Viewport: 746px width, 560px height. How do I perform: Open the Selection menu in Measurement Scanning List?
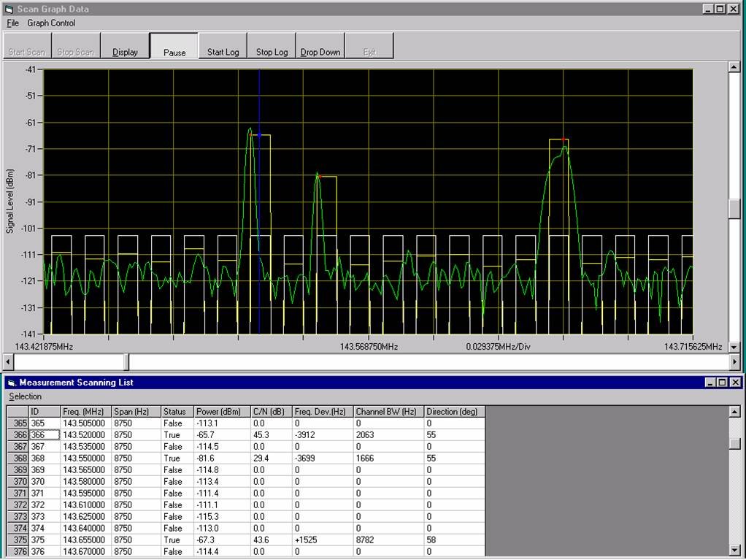(26, 396)
